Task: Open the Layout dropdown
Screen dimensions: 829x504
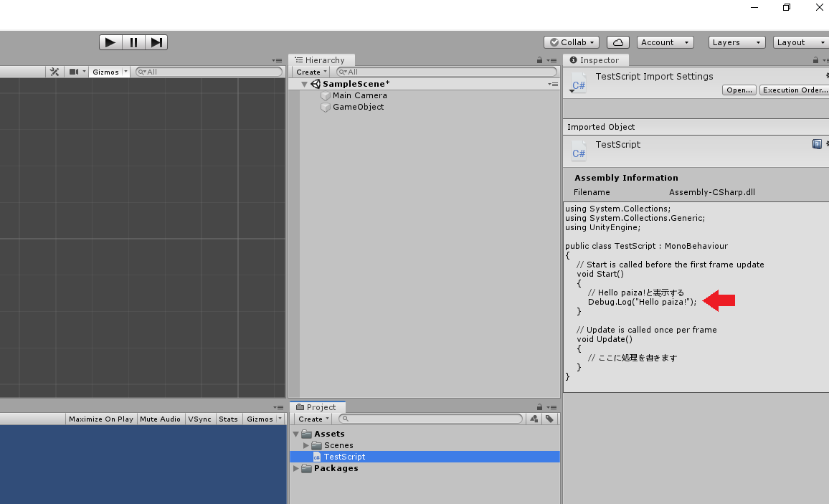Action: pos(800,42)
